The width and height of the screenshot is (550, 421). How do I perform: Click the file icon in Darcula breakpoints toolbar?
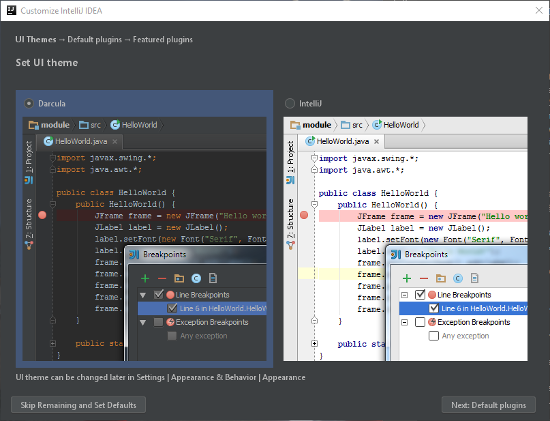[x=213, y=279]
